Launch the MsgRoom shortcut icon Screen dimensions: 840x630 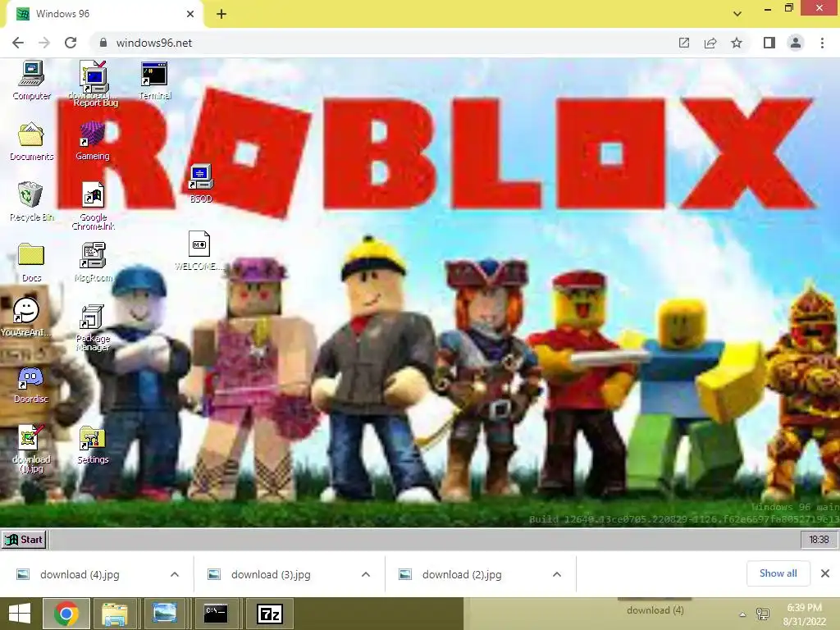[x=94, y=262]
